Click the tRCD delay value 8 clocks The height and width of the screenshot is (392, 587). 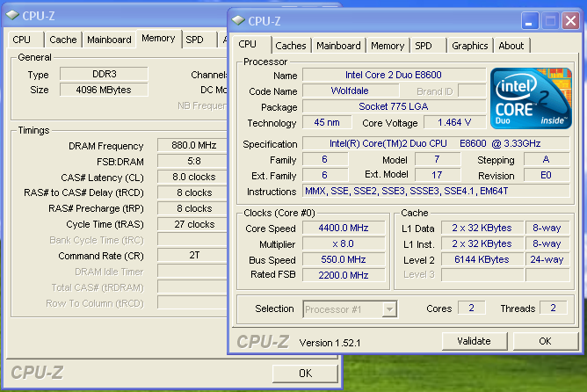coord(192,192)
